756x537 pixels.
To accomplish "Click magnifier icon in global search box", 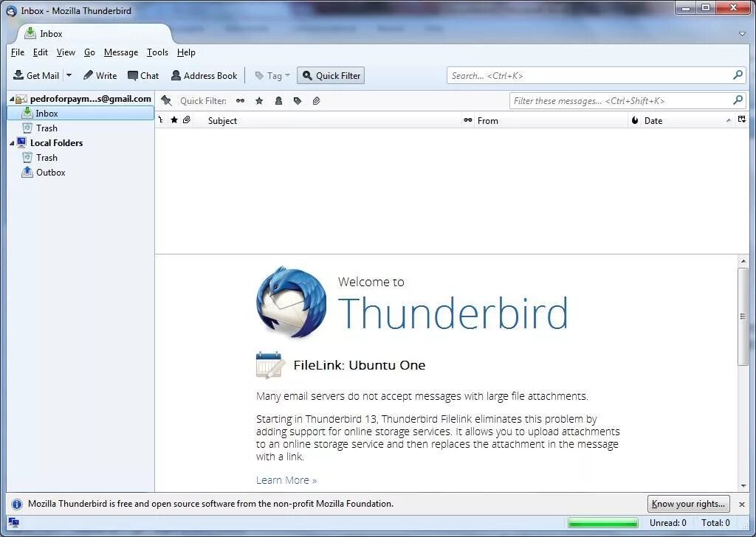I will pyautogui.click(x=738, y=75).
